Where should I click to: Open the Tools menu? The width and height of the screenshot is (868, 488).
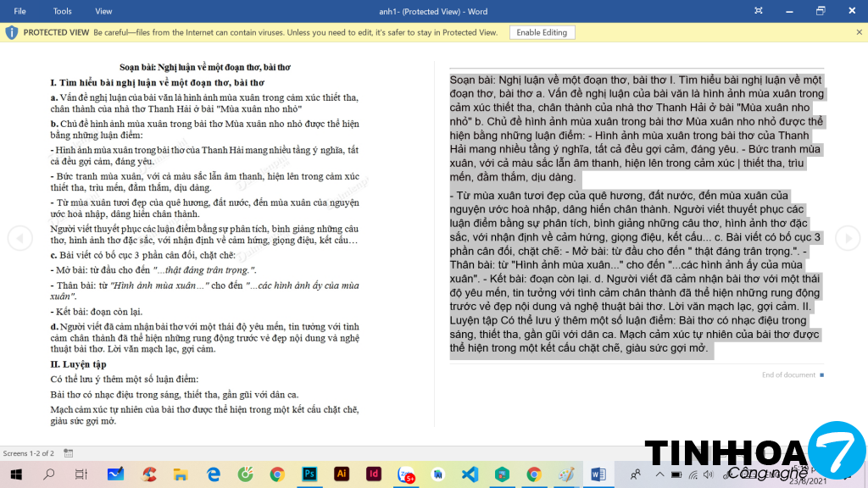[x=63, y=11]
